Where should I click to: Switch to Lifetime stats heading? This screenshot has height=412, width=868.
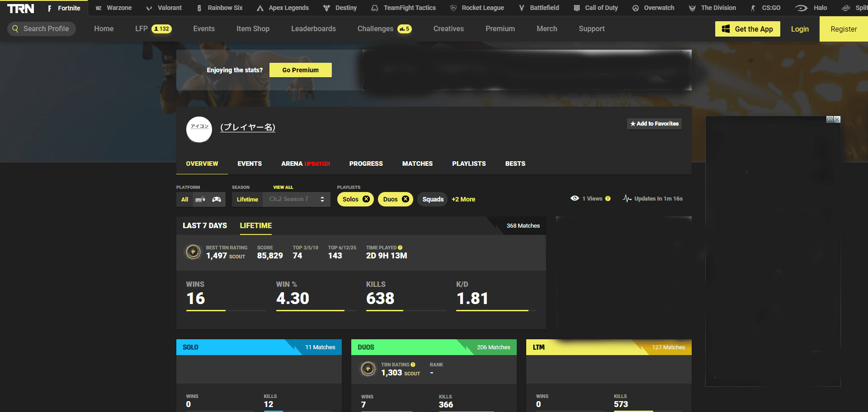(256, 225)
